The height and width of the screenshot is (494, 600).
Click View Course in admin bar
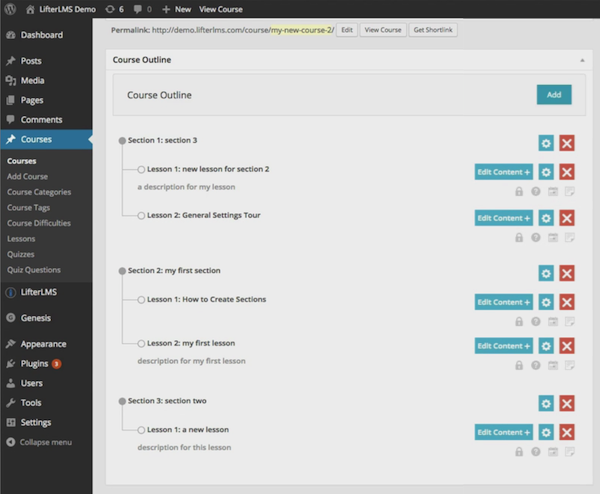[221, 9]
